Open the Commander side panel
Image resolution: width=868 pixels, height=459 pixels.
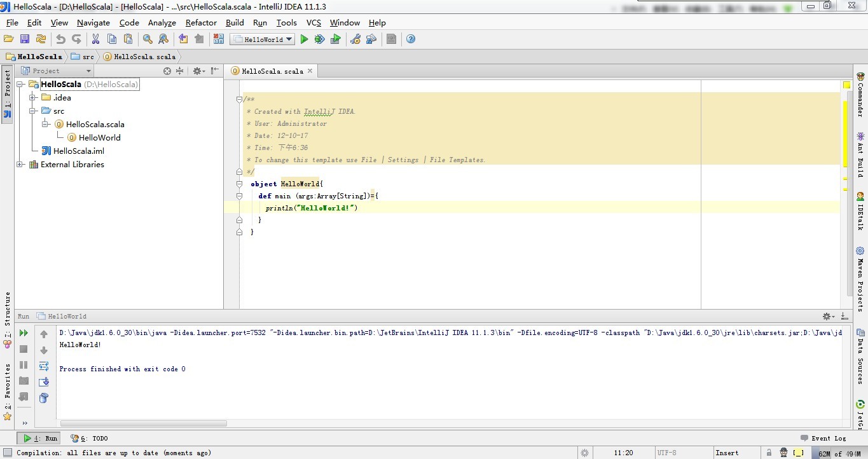(860, 95)
